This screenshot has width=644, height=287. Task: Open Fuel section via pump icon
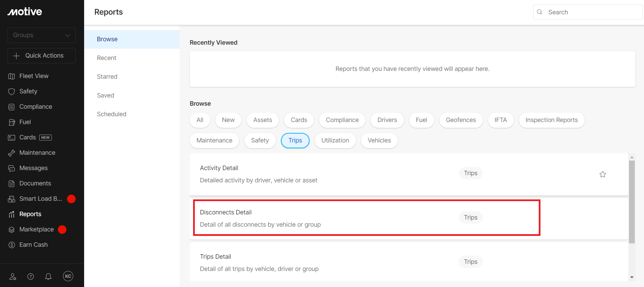12,122
